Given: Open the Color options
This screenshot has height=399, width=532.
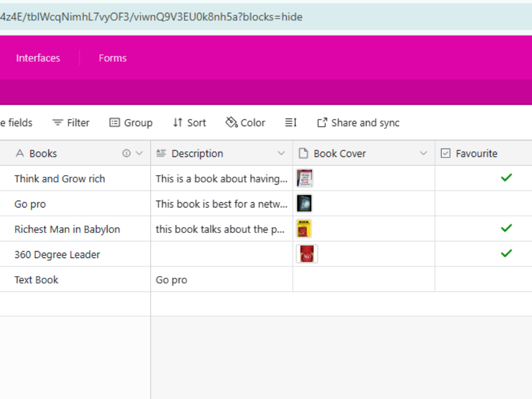Looking at the screenshot, I should click(x=245, y=122).
